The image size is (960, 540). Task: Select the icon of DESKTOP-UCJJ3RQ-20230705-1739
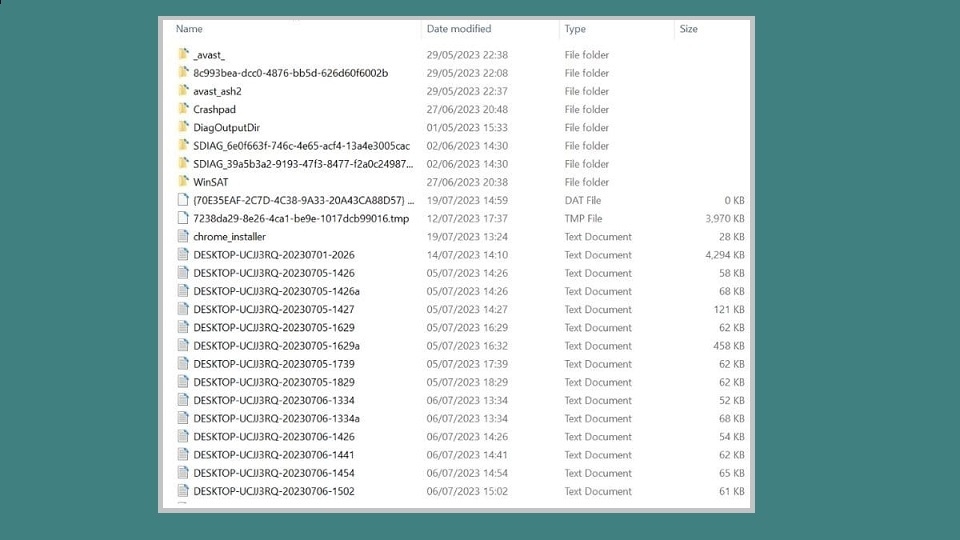point(183,363)
